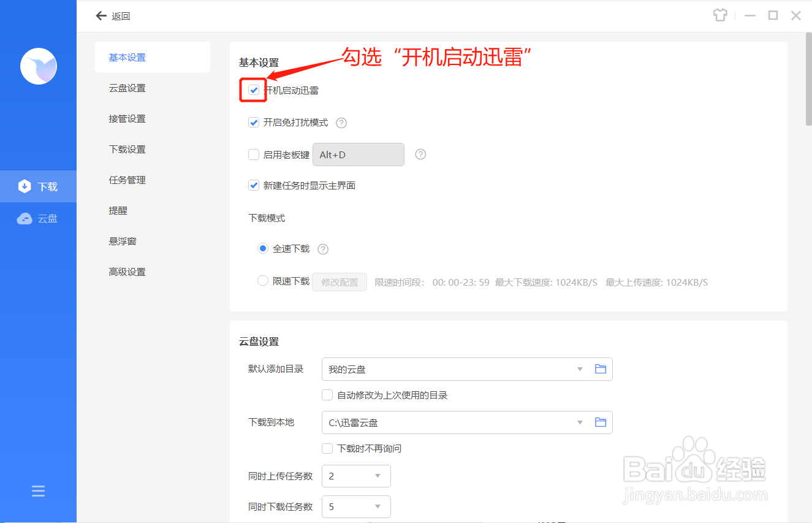
Task: Open the 下载 sidebar section
Action: click(38, 186)
